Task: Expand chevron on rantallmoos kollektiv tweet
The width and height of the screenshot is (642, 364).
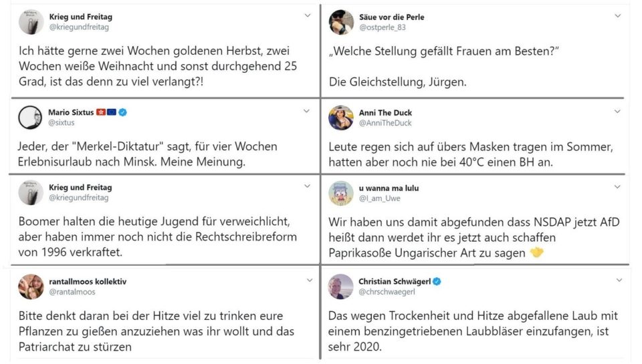Action: coord(310,281)
